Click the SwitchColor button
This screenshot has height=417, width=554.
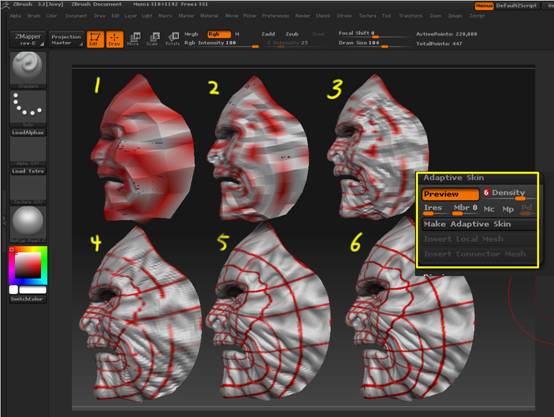[x=27, y=299]
